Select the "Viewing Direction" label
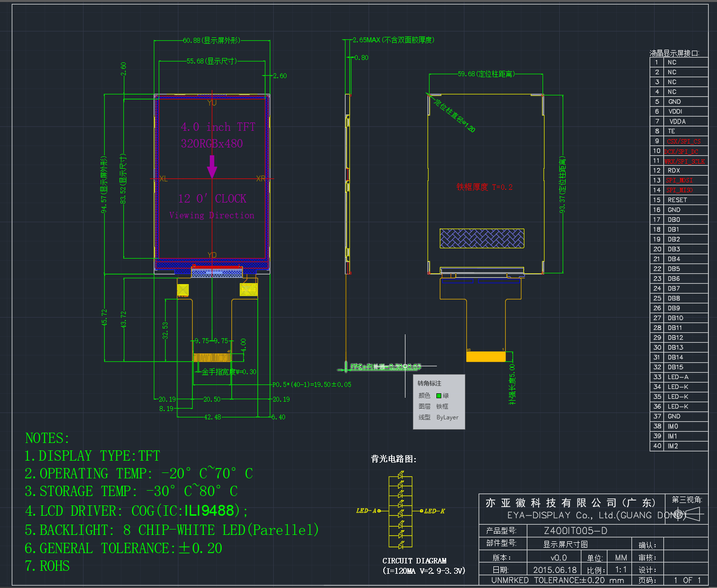 click(x=212, y=215)
